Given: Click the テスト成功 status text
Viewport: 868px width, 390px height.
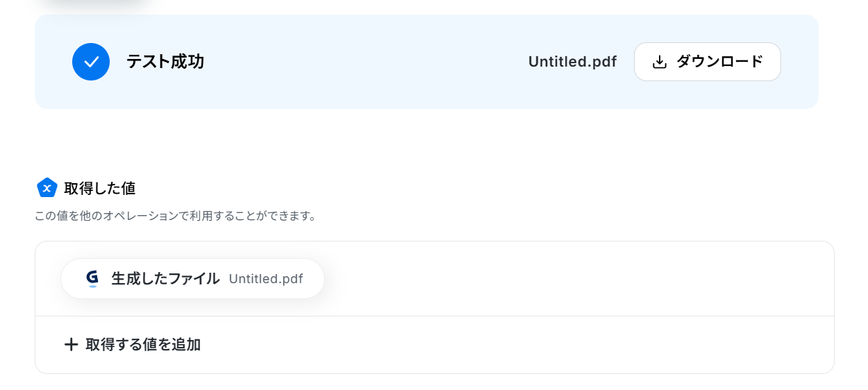Looking at the screenshot, I should coord(165,62).
